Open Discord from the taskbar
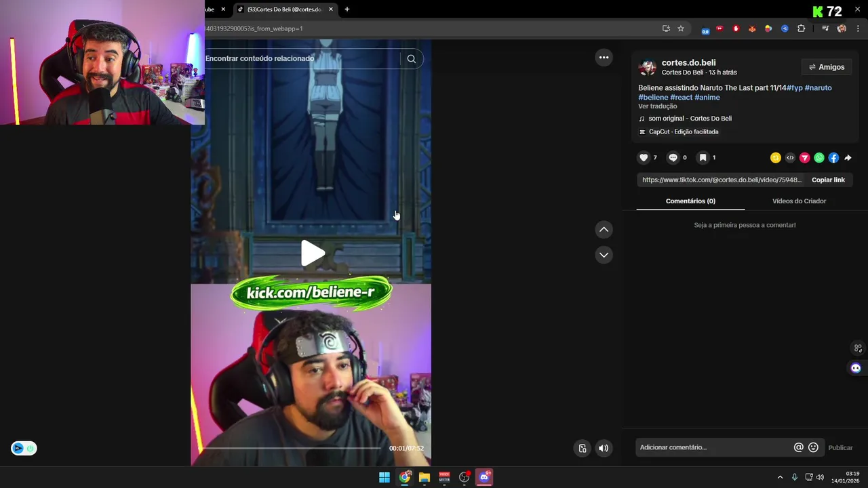Viewport: 868px width, 488px height. coord(484,477)
